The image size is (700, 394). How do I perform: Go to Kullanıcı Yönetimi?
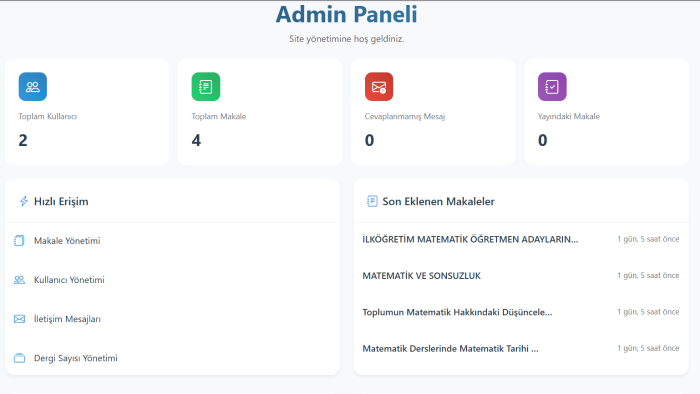coord(69,280)
